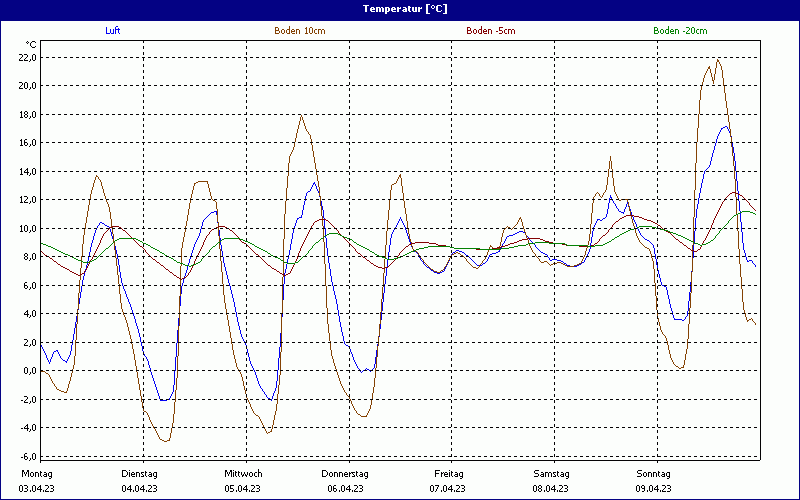Click the 'Samstag' day label

point(552,474)
